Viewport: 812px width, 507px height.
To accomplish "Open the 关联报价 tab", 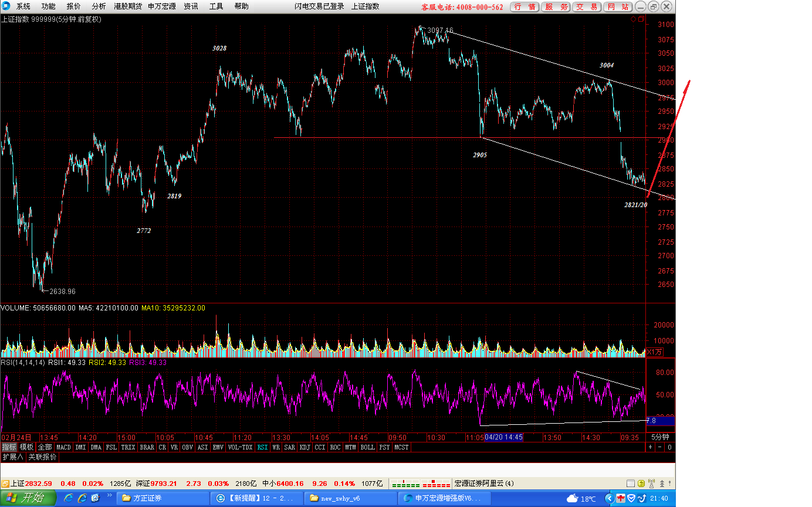I will click(42, 457).
